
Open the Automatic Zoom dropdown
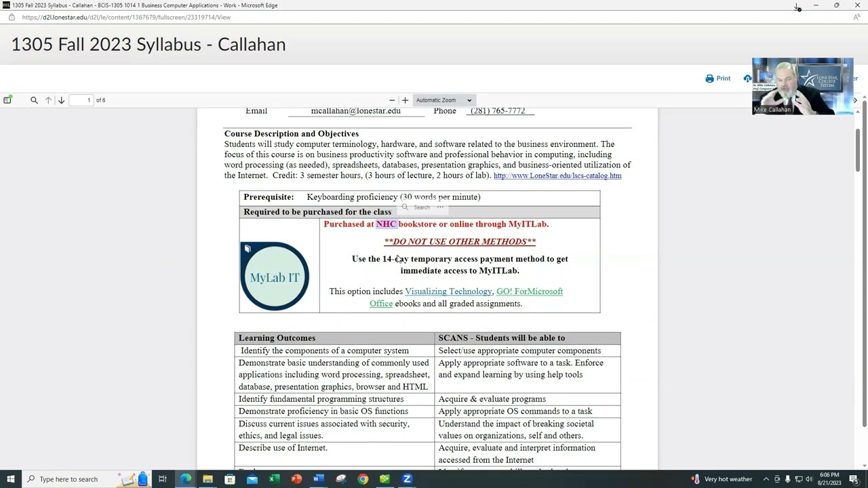click(443, 100)
